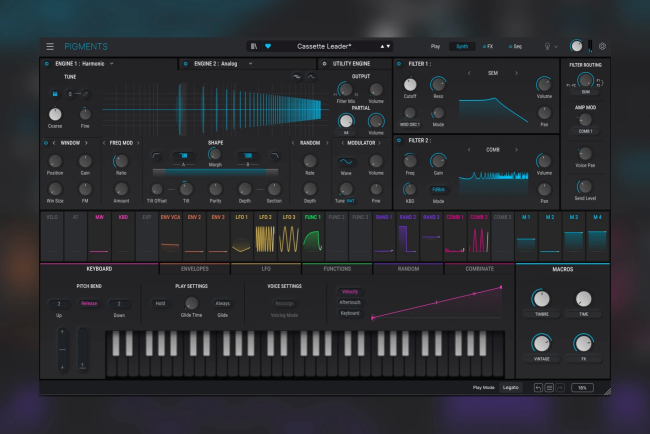The image size is (650, 434).
Task: Open the Seq view
Action: tap(515, 46)
